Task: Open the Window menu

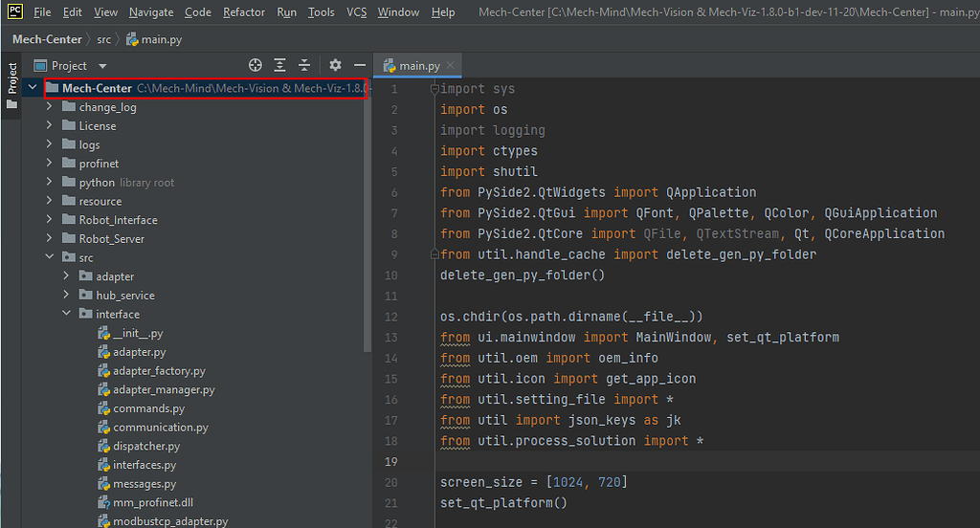Action: pos(398,11)
